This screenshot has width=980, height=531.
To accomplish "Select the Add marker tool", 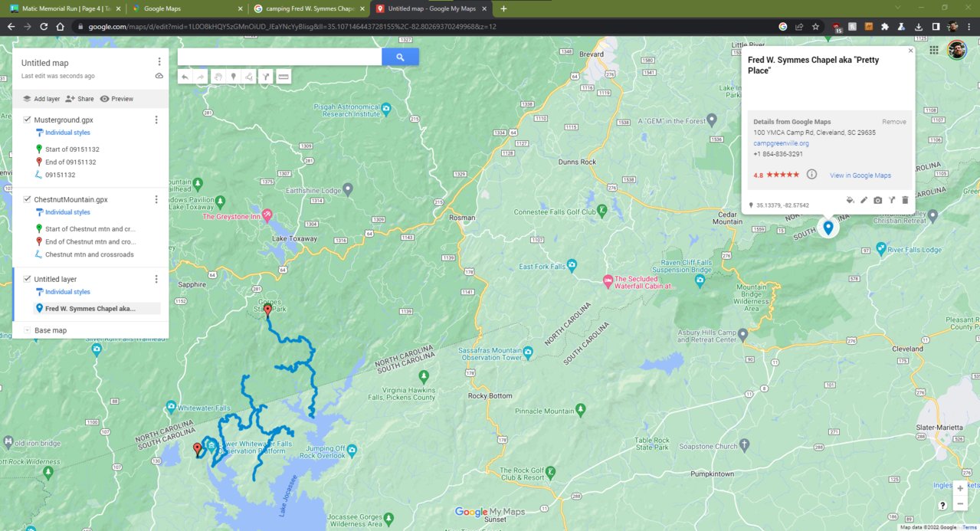I will [233, 77].
